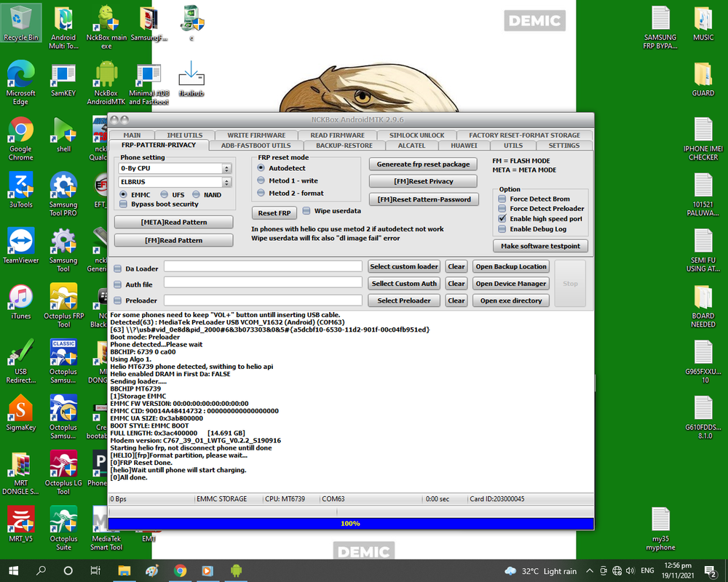This screenshot has width=728, height=582.
Task: Open Minimal ADB and Fastboot shortcut
Action: [149, 84]
